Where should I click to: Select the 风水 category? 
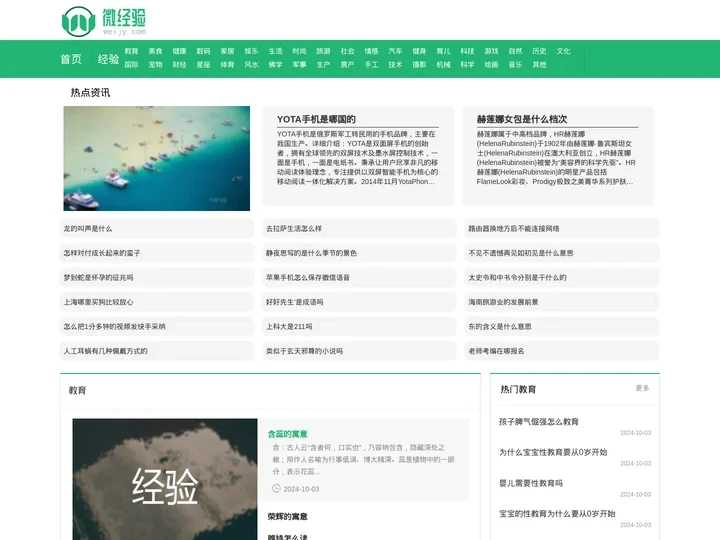tap(251, 65)
